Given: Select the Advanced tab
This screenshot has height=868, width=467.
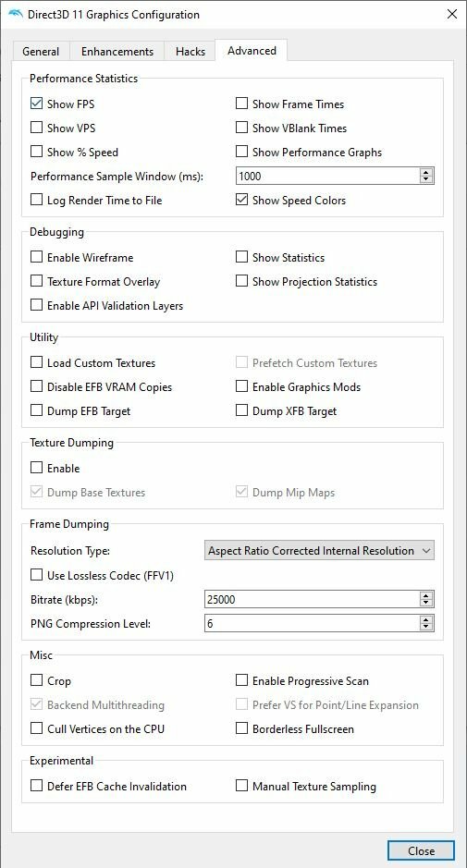Looking at the screenshot, I should [252, 50].
